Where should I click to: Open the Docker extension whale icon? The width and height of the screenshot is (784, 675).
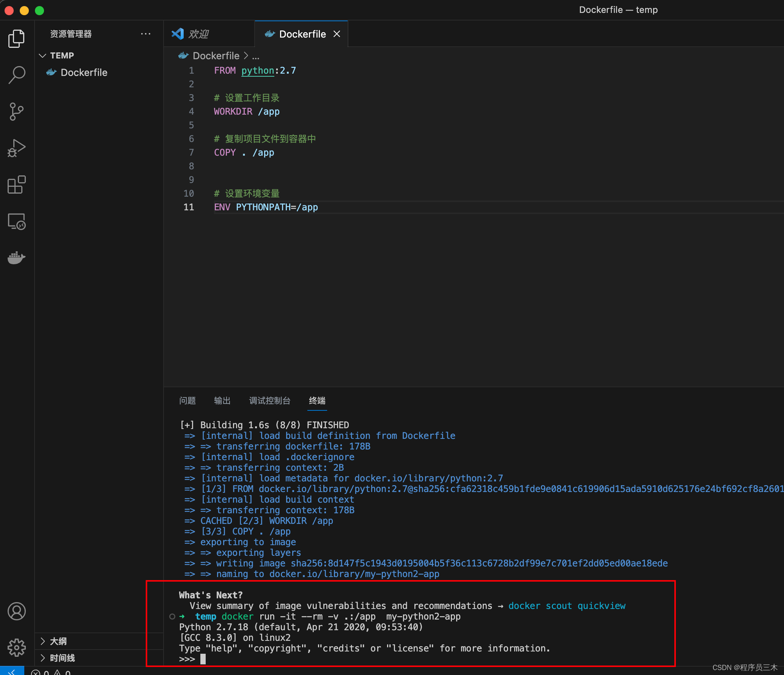(16, 258)
